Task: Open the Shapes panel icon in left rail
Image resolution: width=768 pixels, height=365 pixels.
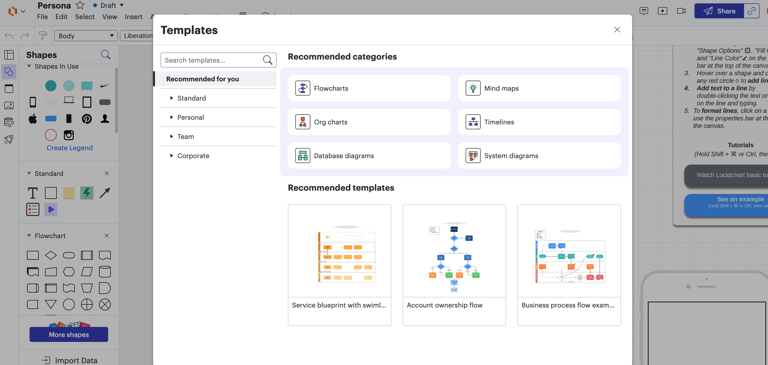Action: click(x=9, y=72)
